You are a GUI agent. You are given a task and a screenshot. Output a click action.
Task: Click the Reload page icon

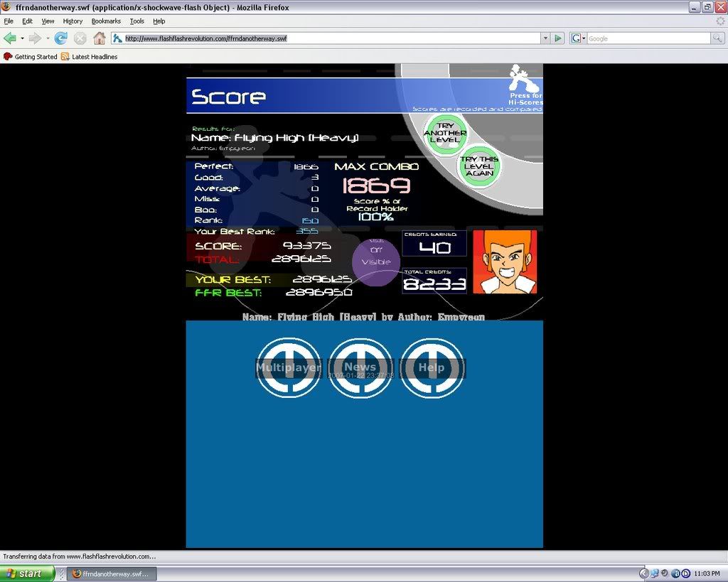(61, 38)
